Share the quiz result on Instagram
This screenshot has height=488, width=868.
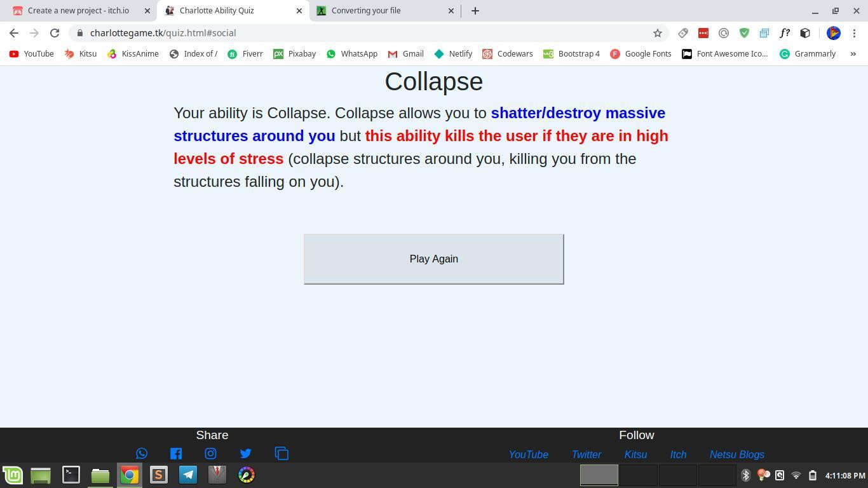(210, 454)
